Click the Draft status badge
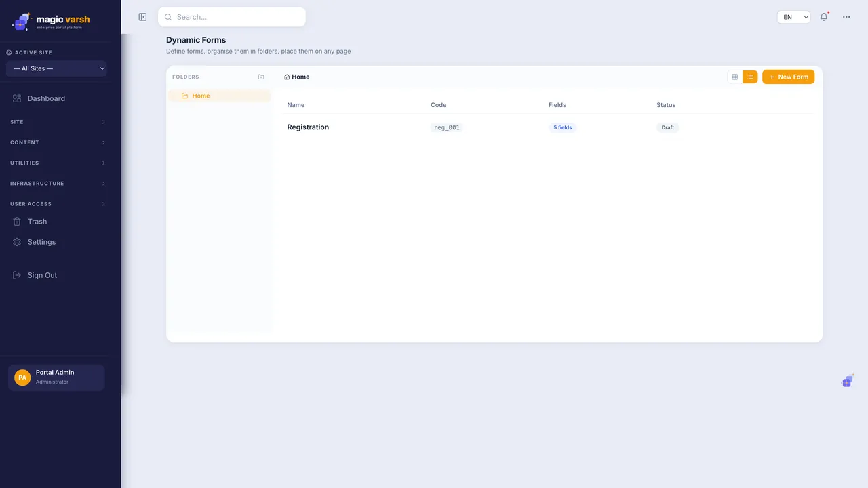The height and width of the screenshot is (488, 868). pos(668,127)
